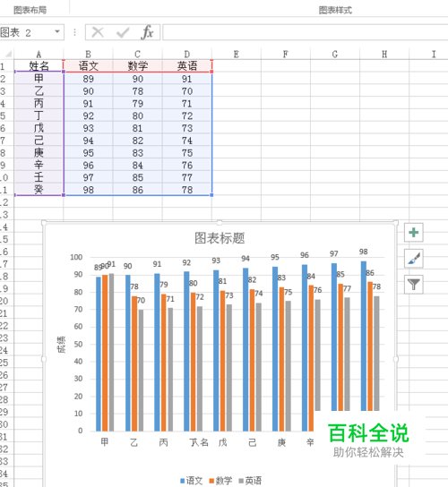Click the category label 己 on the axis
This screenshot has width=448, height=487.
252,442
